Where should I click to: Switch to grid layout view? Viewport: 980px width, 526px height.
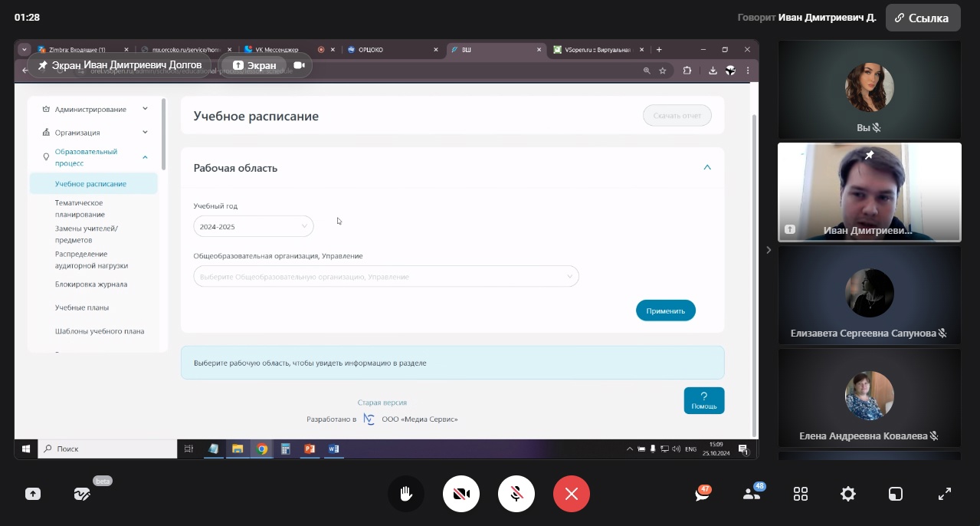click(801, 495)
